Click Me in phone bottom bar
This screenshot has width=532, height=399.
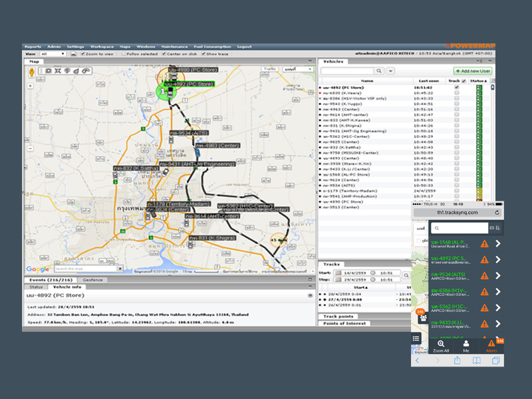point(466,346)
